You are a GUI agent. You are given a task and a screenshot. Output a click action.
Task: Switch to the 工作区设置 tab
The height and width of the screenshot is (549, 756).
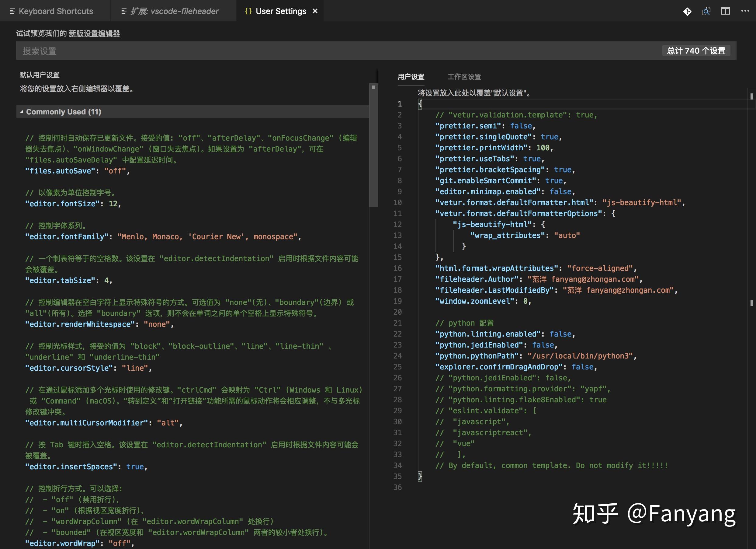click(x=464, y=77)
